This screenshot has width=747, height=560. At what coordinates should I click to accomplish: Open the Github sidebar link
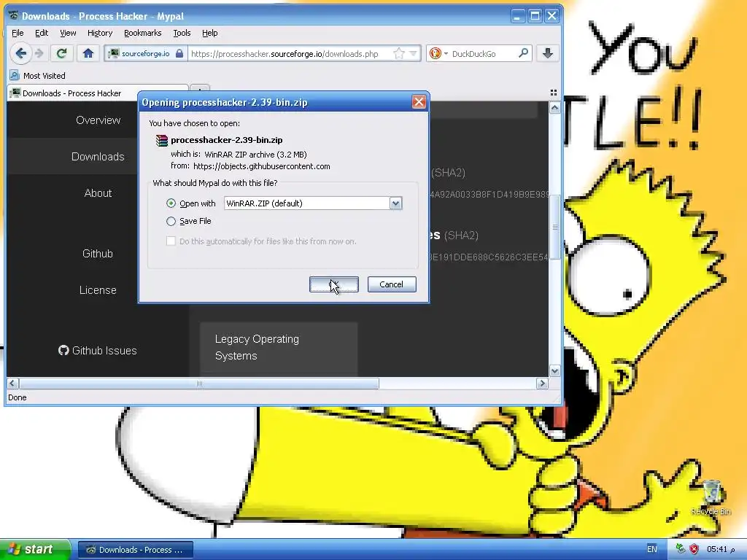pos(98,253)
